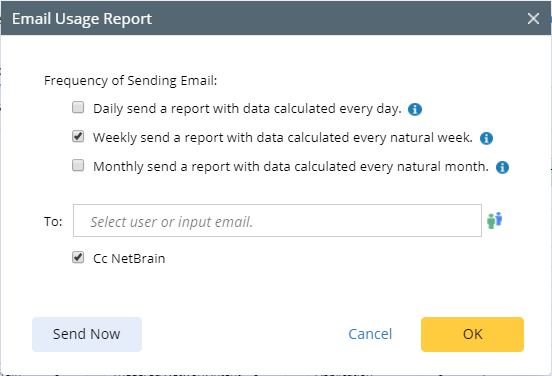The image size is (552, 376).
Task: Focus the 'Select user or input email' field
Action: [277, 220]
